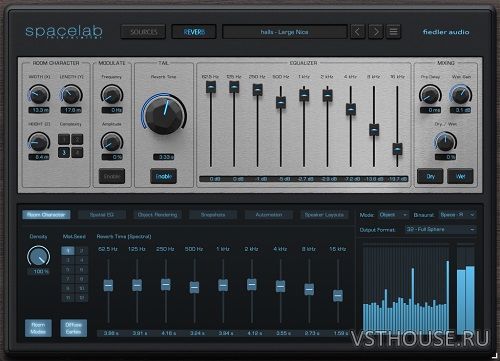This screenshot has height=361, width=500.
Task: Select Complexity level 1
Action: coord(64,139)
